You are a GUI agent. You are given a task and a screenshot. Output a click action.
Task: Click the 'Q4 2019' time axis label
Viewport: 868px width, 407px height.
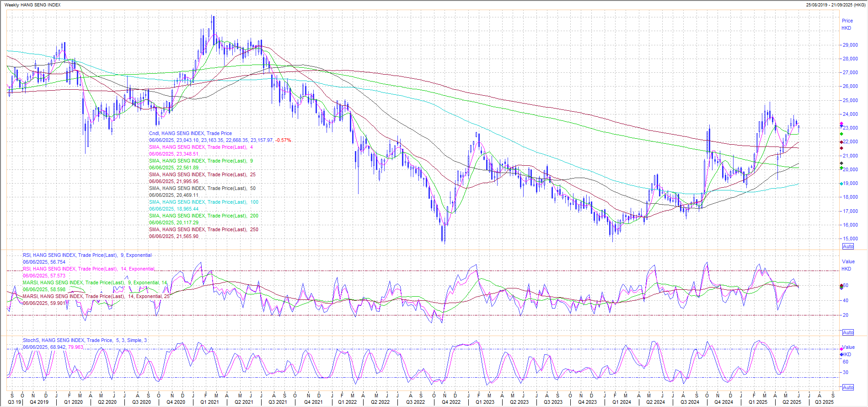click(39, 402)
